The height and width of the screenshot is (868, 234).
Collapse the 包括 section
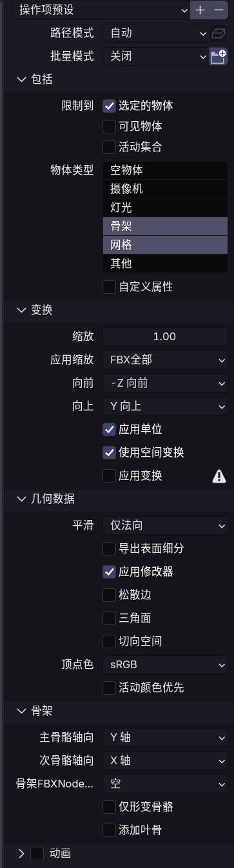click(21, 80)
